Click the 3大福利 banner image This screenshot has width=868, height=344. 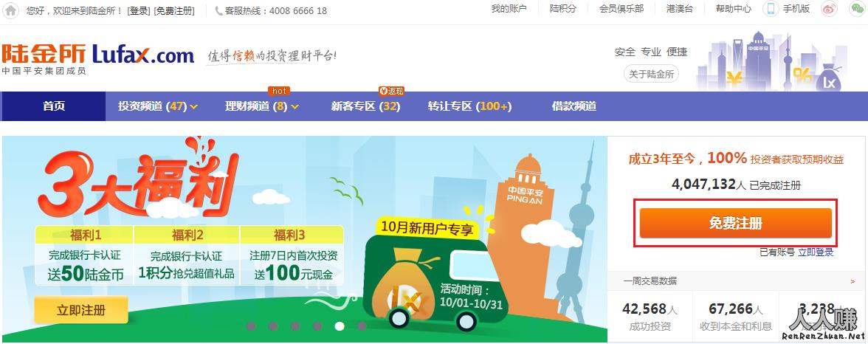tap(304, 239)
